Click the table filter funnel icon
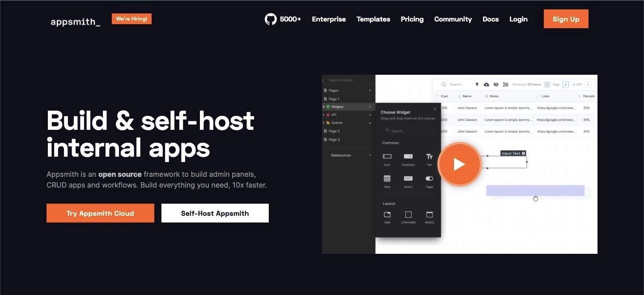The height and width of the screenshot is (295, 644). (x=477, y=85)
